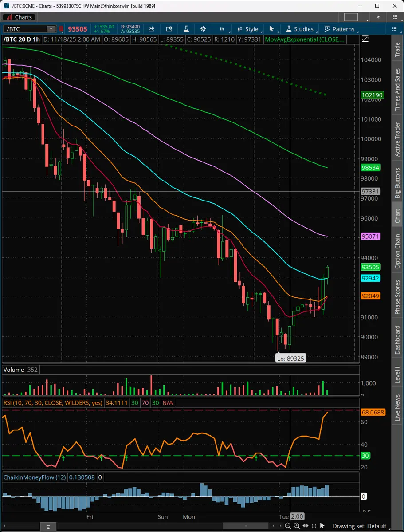This screenshot has width=404, height=532.
Task: Click the zoom out magnifier icon
Action: click(x=288, y=526)
